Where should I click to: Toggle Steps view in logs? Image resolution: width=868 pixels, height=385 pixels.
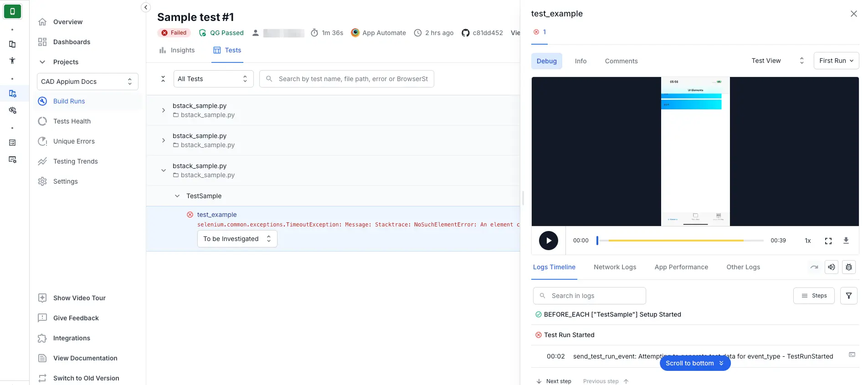[813, 296]
